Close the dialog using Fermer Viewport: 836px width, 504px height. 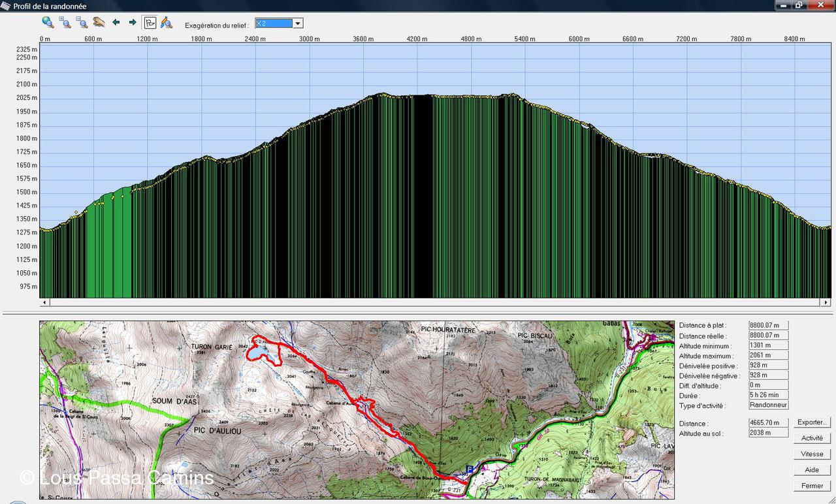pyautogui.click(x=812, y=486)
